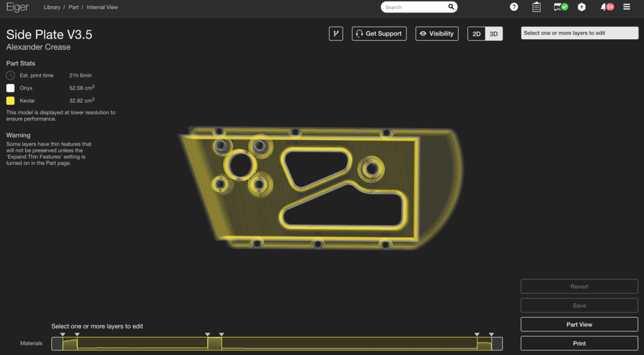644x355 pixels.
Task: Open the Part View button
Action: click(579, 324)
